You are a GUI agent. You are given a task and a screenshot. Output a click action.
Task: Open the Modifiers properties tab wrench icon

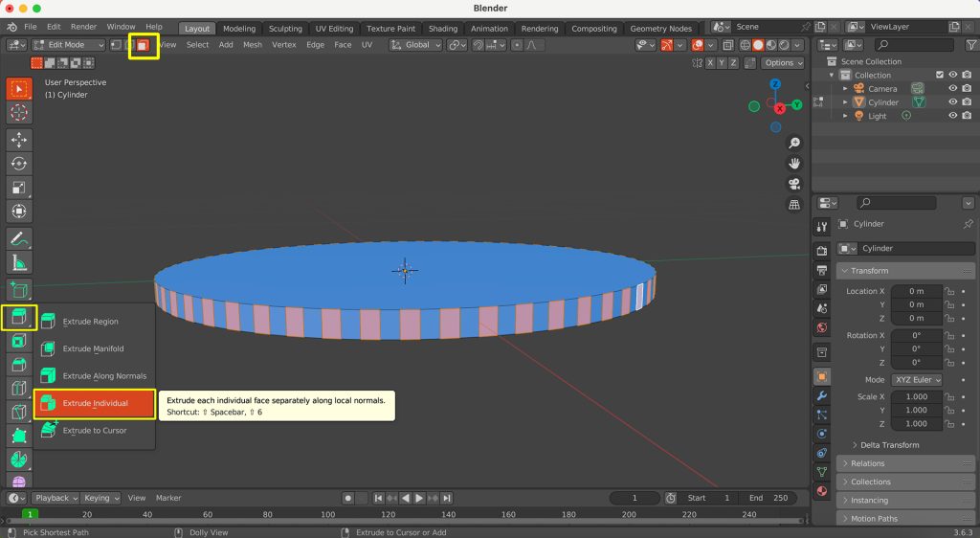click(822, 395)
